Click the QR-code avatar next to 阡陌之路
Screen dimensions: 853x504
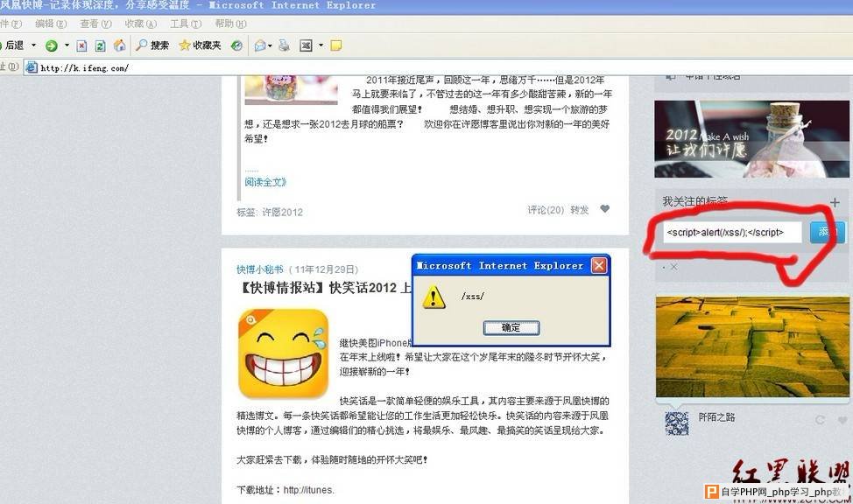(x=677, y=424)
